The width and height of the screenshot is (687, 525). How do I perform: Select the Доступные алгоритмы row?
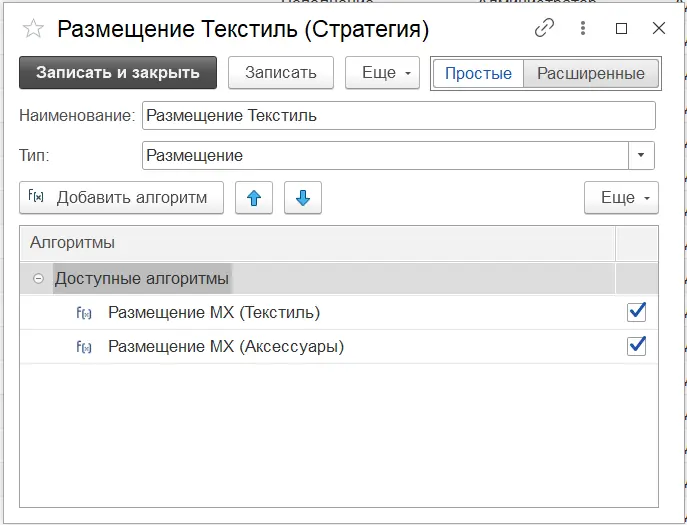pyautogui.click(x=339, y=278)
